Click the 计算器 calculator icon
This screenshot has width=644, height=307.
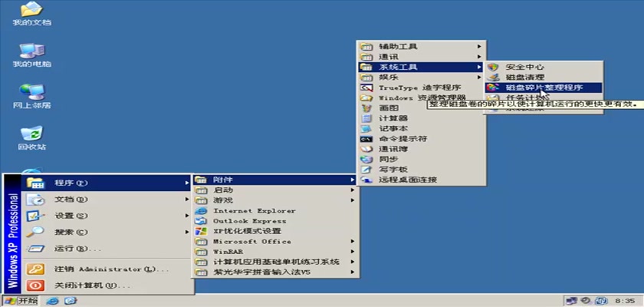pos(366,118)
